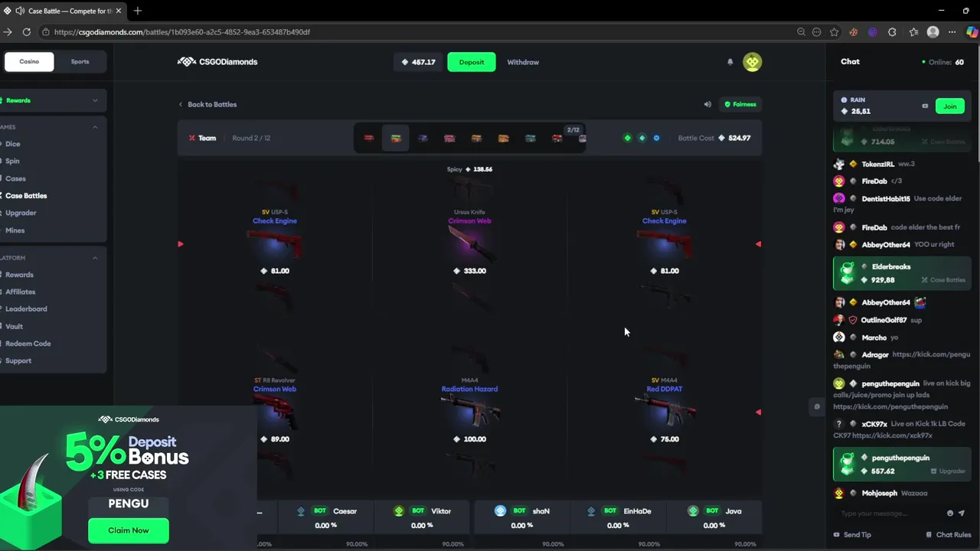Image resolution: width=980 pixels, height=551 pixels.
Task: Select the highlighted second case in round strip
Action: click(x=396, y=138)
